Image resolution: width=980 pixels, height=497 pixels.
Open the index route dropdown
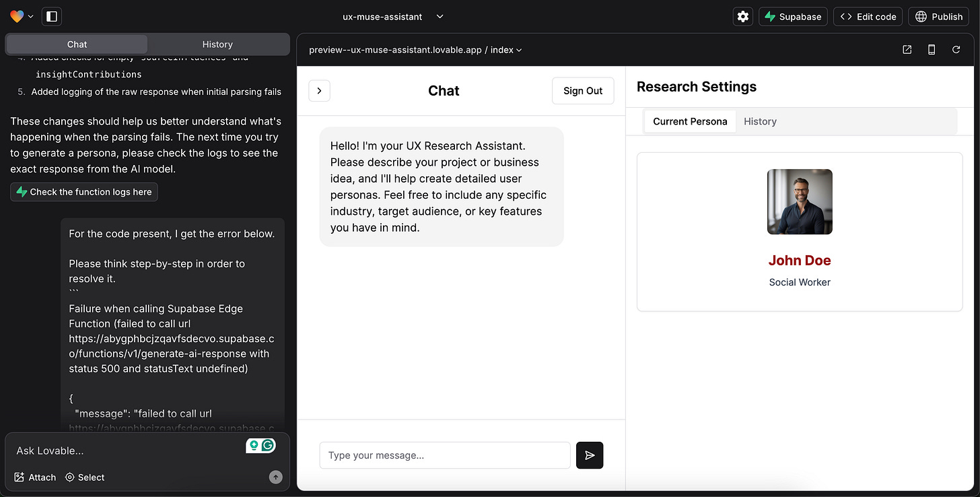(506, 50)
